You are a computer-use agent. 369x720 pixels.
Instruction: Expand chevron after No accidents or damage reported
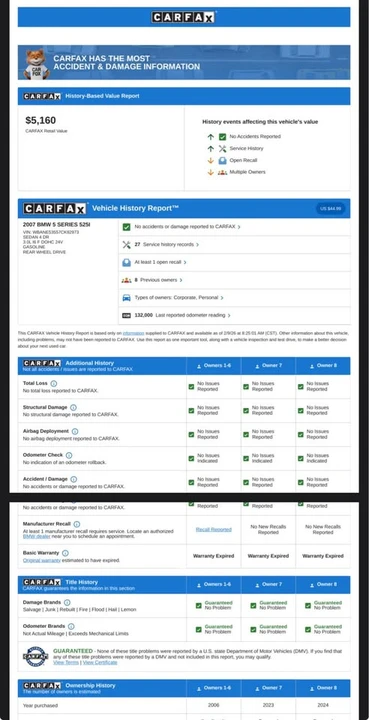(239, 227)
